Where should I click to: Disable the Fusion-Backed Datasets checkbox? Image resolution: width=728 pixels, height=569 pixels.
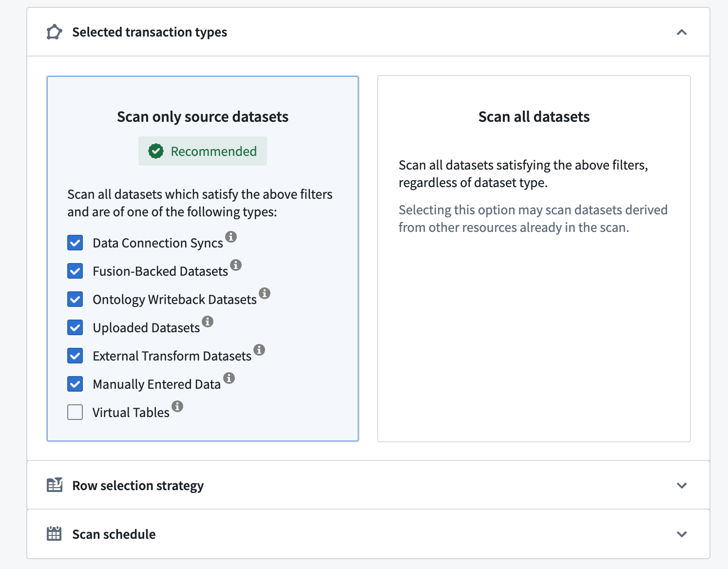click(x=75, y=271)
